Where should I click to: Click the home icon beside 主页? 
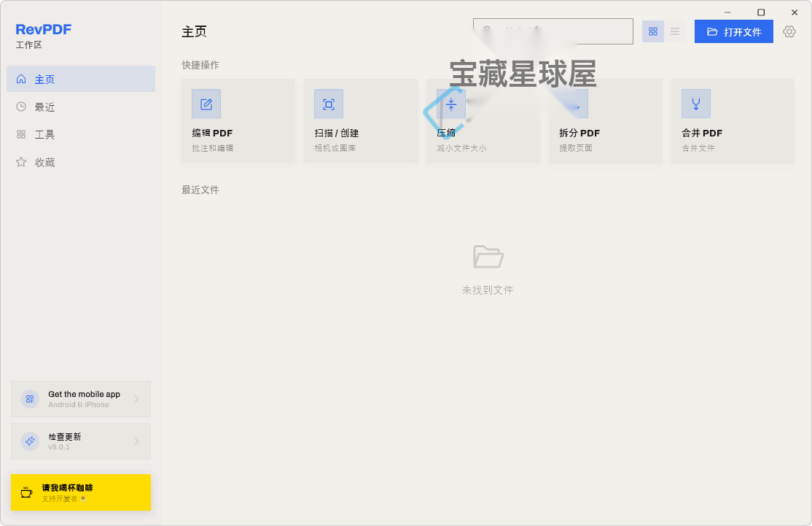(21, 79)
